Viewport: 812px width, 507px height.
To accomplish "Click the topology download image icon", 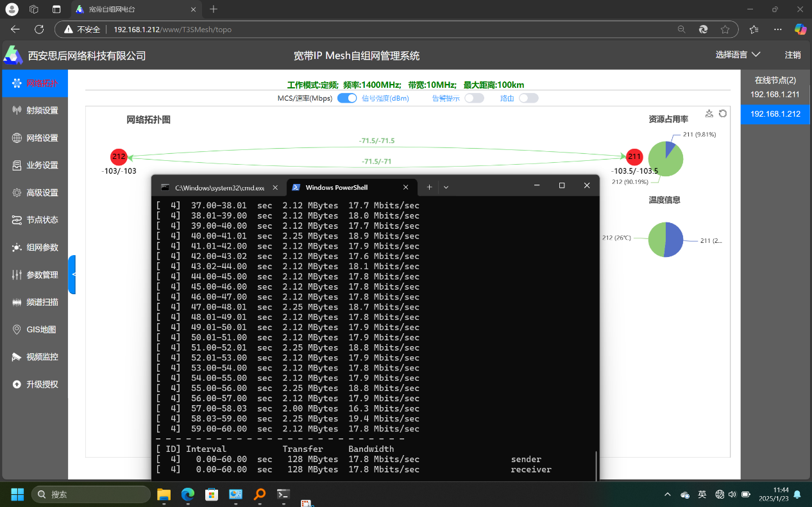I will coord(709,113).
